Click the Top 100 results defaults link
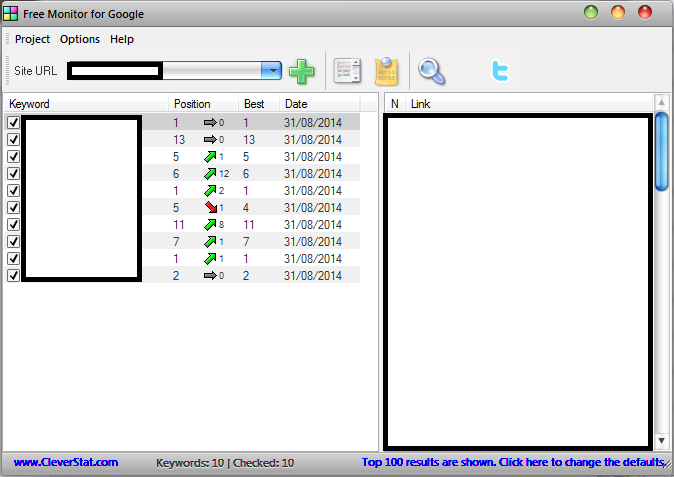 tap(513, 462)
